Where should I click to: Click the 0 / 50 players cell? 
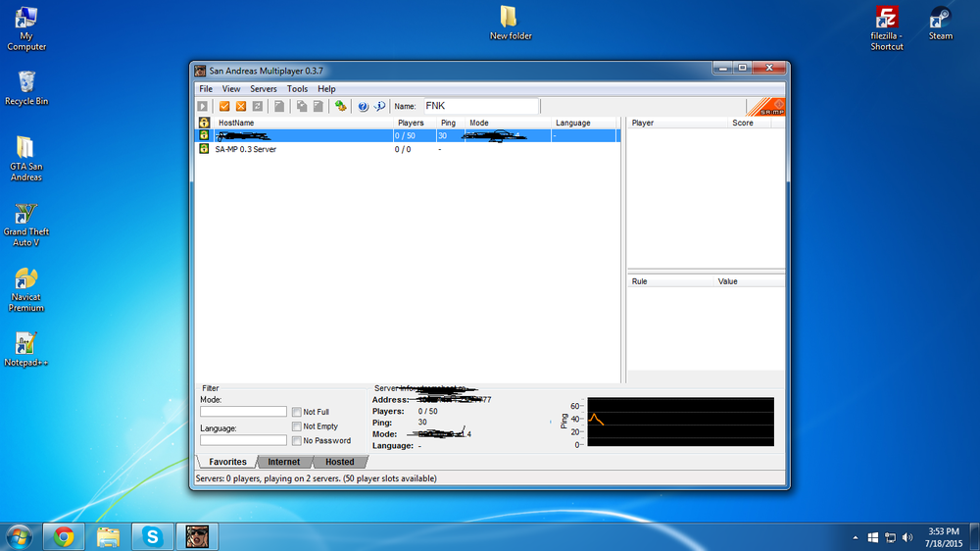coord(415,135)
